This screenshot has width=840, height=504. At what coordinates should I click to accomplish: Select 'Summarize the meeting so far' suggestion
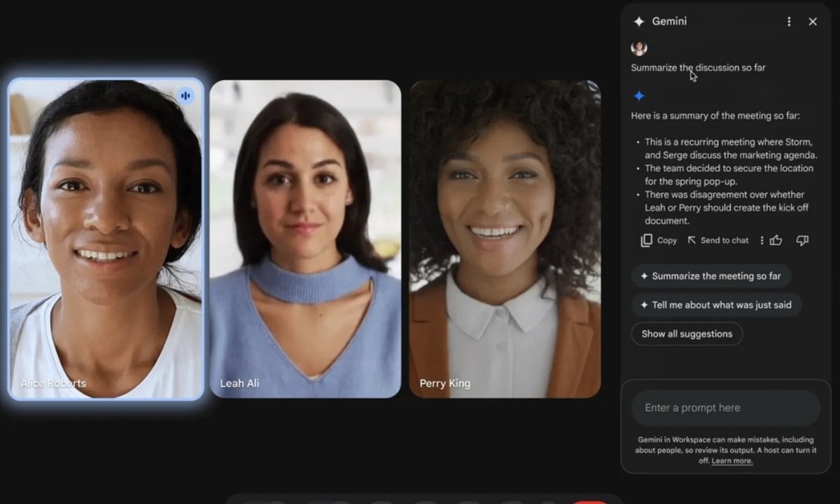click(710, 276)
